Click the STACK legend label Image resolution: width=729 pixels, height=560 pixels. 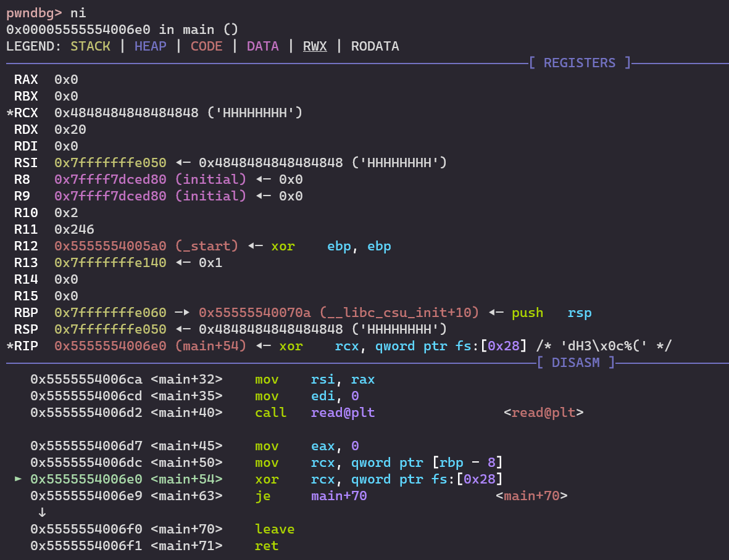[90, 46]
